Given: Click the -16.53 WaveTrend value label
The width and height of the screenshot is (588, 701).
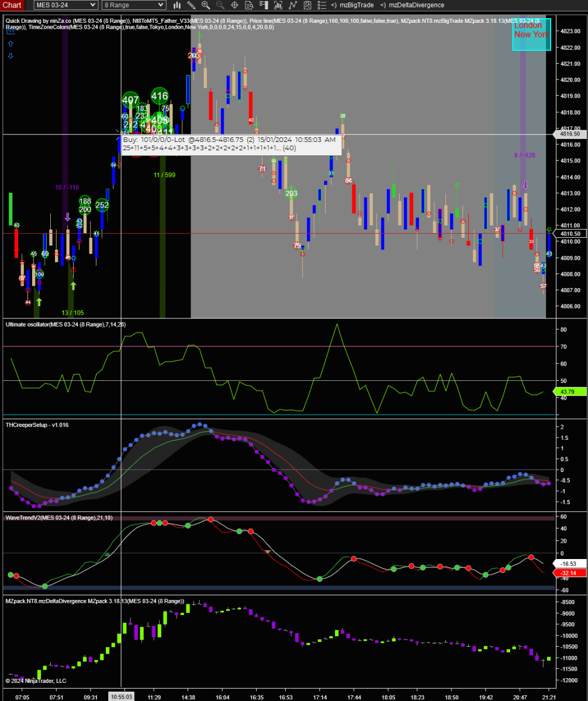Looking at the screenshot, I should click(569, 564).
